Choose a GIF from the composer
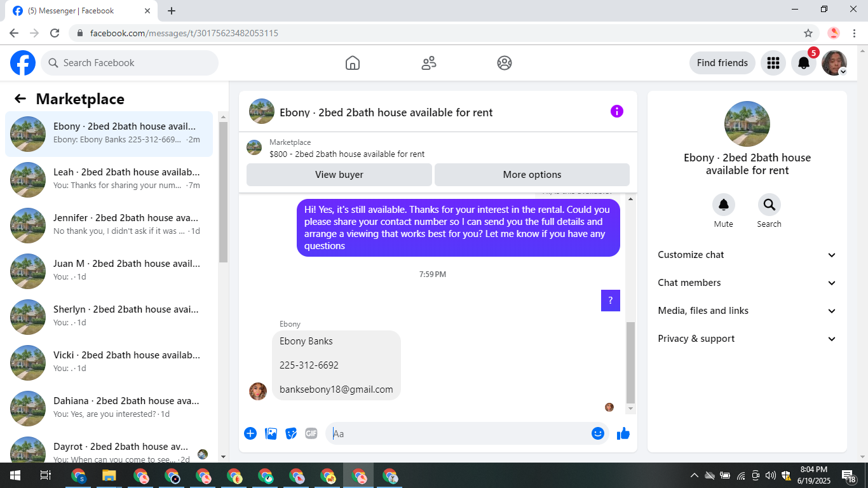This screenshot has width=868, height=488. coord(311,433)
